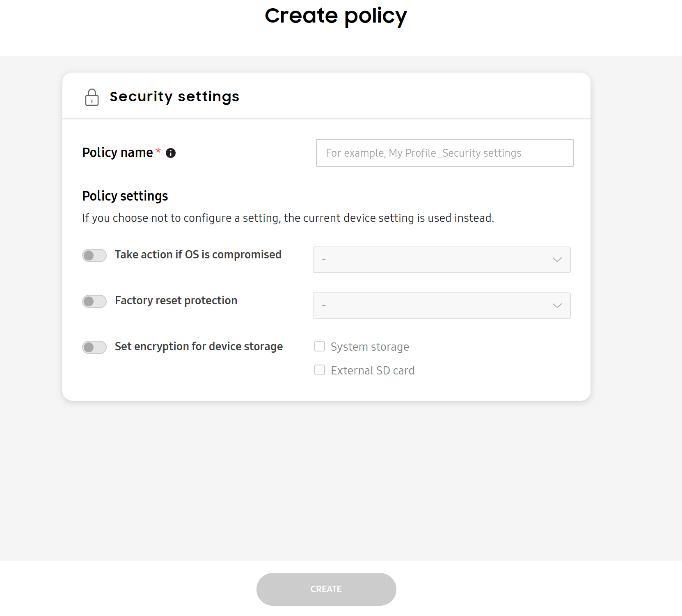Click the chevron on the OS compromised dropdown
Screen dimensions: 682x616
click(557, 259)
